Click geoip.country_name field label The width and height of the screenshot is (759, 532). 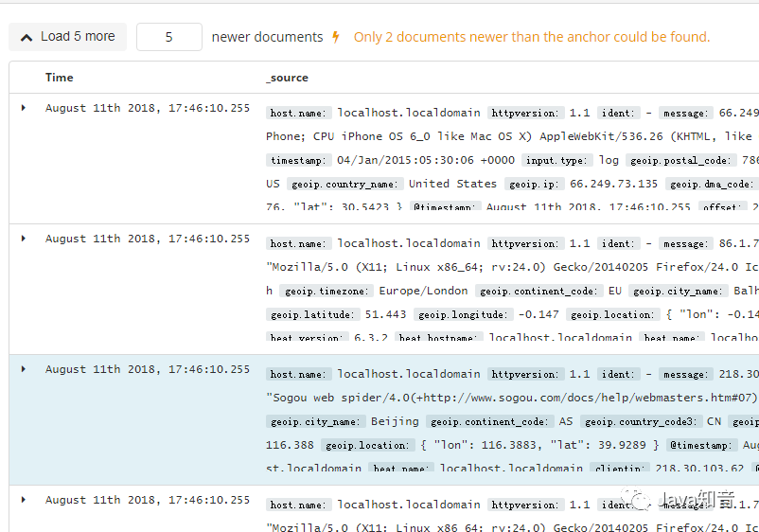[x=344, y=185]
